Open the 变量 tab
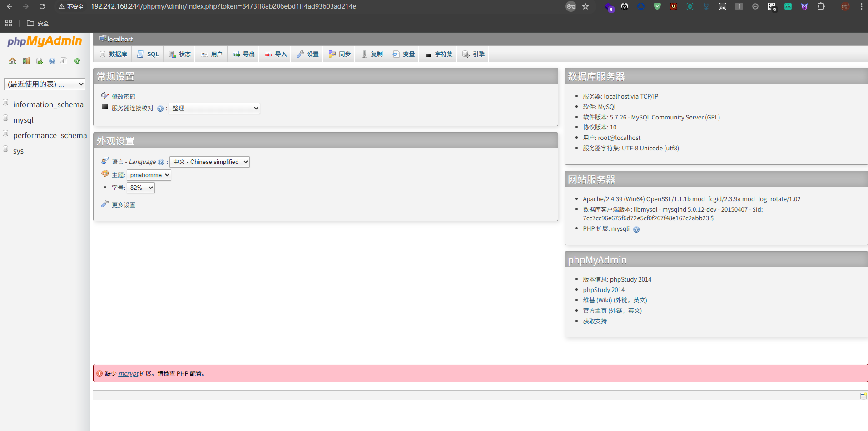868x431 pixels. pos(403,54)
